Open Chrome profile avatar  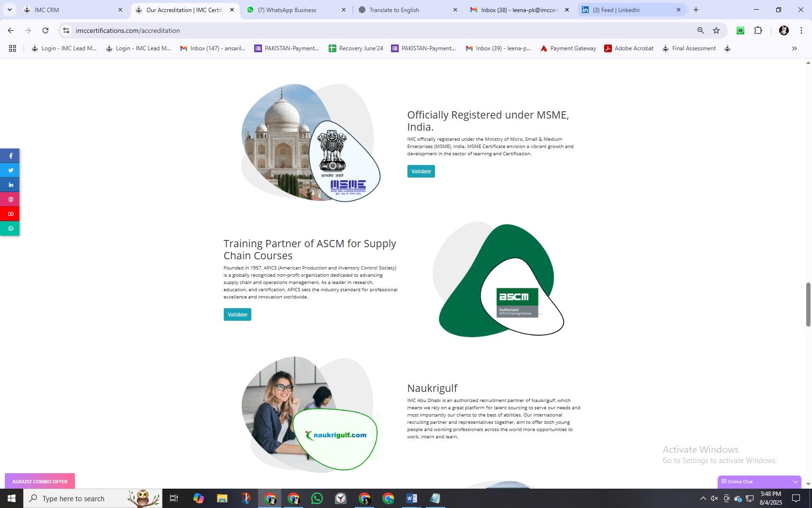tap(784, 30)
